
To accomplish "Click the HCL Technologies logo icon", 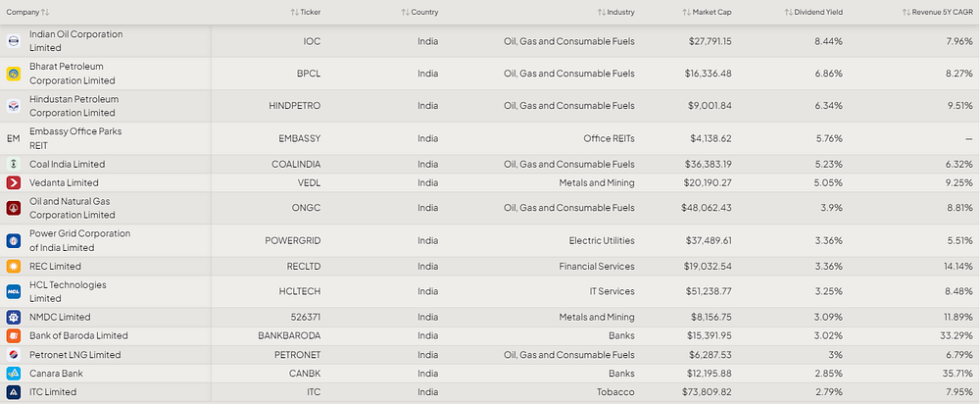I will (x=13, y=291).
